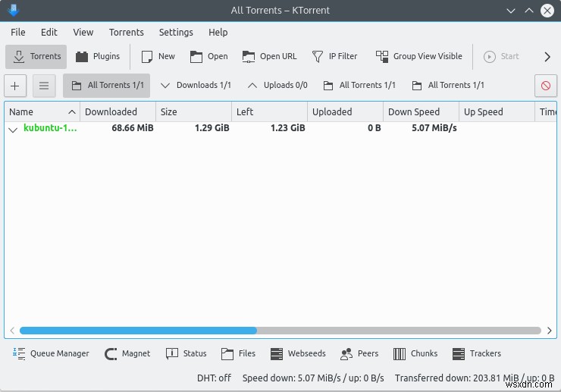Open the File menu
561x392 pixels.
click(18, 32)
